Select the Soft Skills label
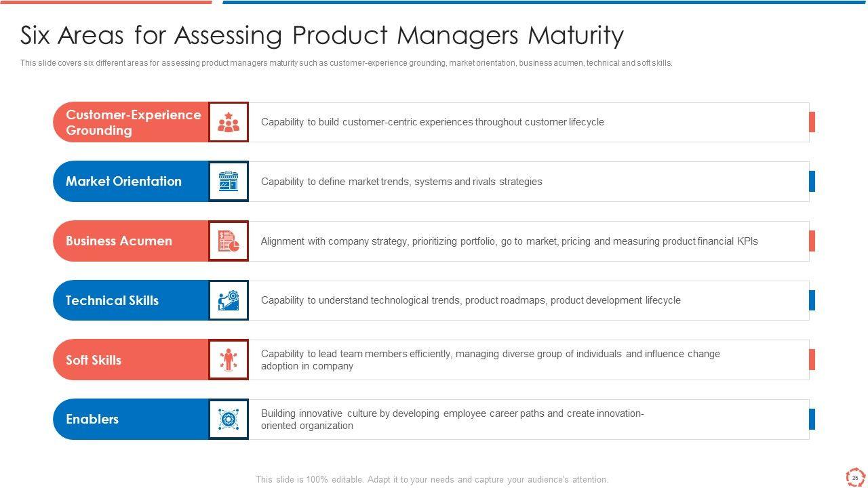 [94, 360]
